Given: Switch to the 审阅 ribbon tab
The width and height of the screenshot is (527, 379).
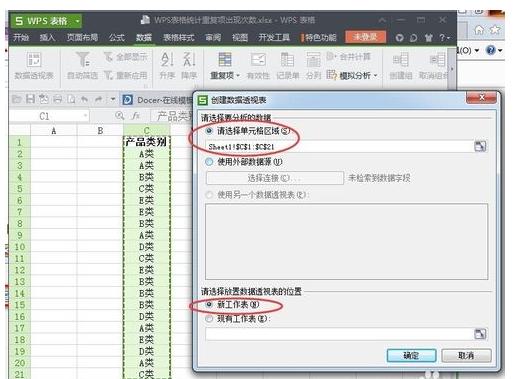Looking at the screenshot, I should (213, 37).
